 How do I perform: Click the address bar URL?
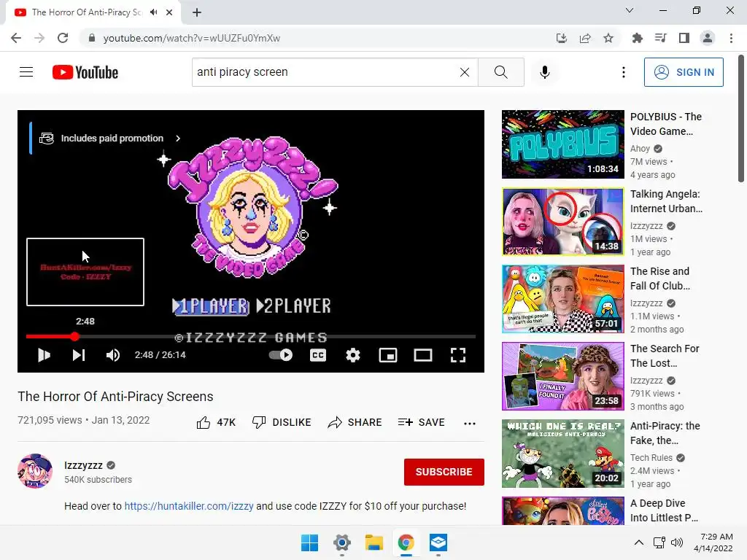(192, 38)
